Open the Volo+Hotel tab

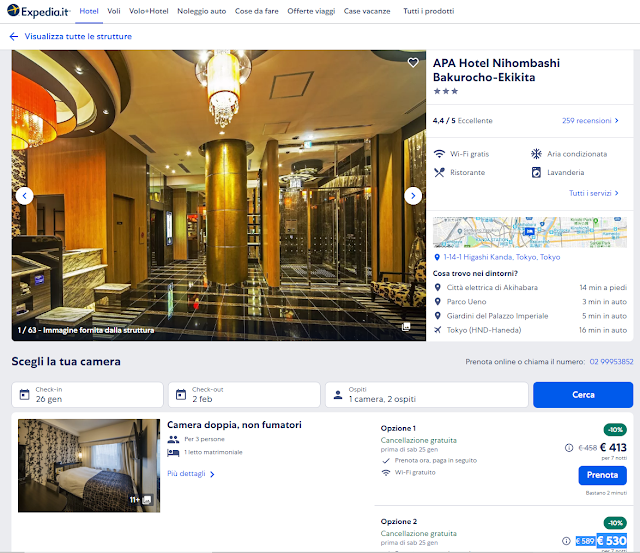pos(149,11)
